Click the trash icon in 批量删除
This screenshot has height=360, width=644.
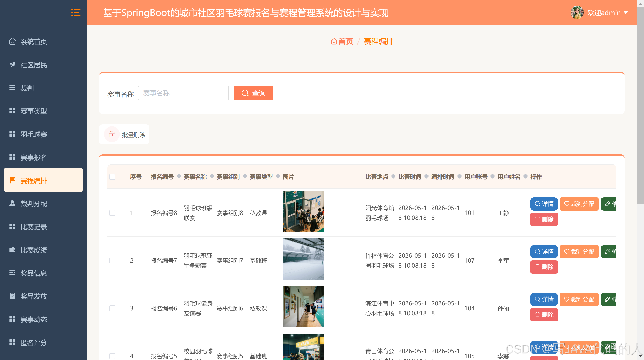pyautogui.click(x=112, y=135)
